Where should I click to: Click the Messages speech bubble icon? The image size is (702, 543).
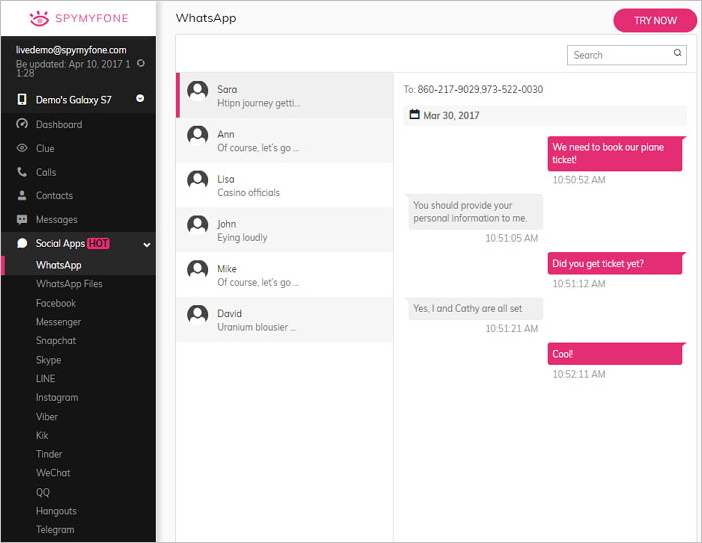pos(22,219)
